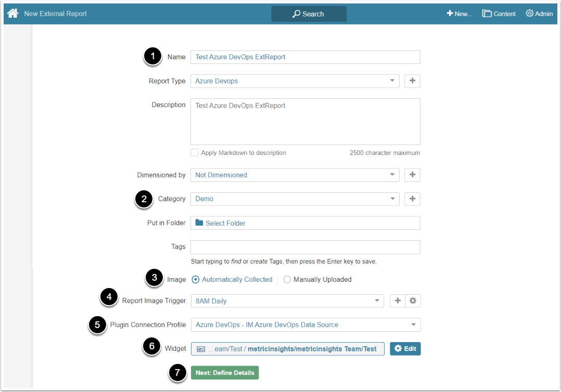This screenshot has width=561, height=392.
Task: Click the Next: Define Details button
Action: pos(225,373)
